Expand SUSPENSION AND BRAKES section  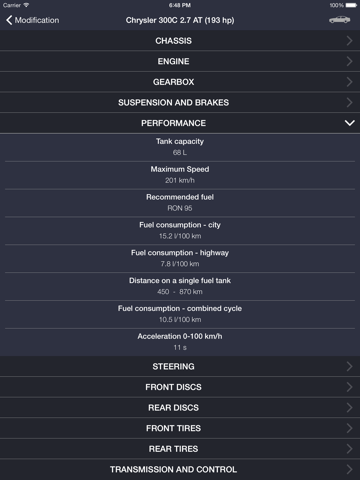coord(180,103)
